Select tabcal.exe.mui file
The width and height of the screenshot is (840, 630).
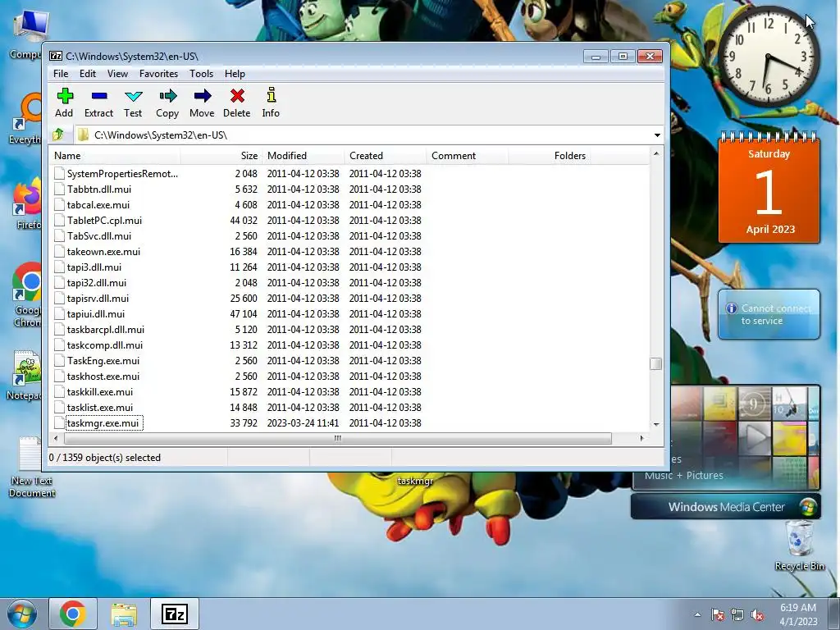point(98,204)
